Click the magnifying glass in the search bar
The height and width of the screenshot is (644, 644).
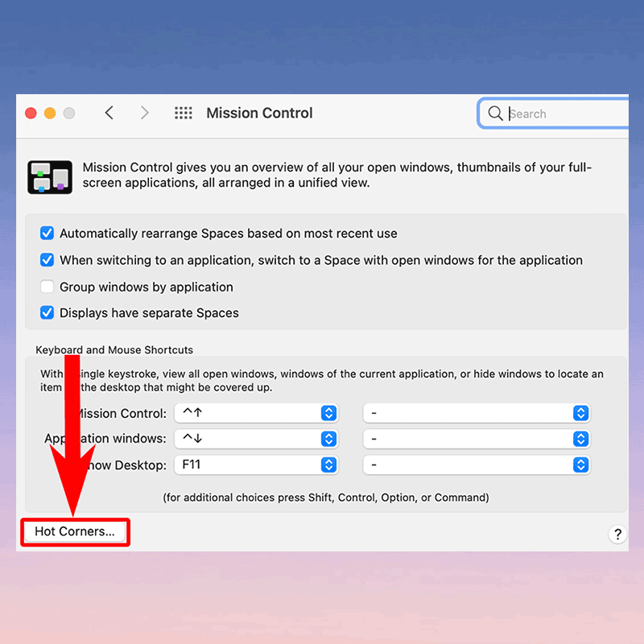[496, 114]
